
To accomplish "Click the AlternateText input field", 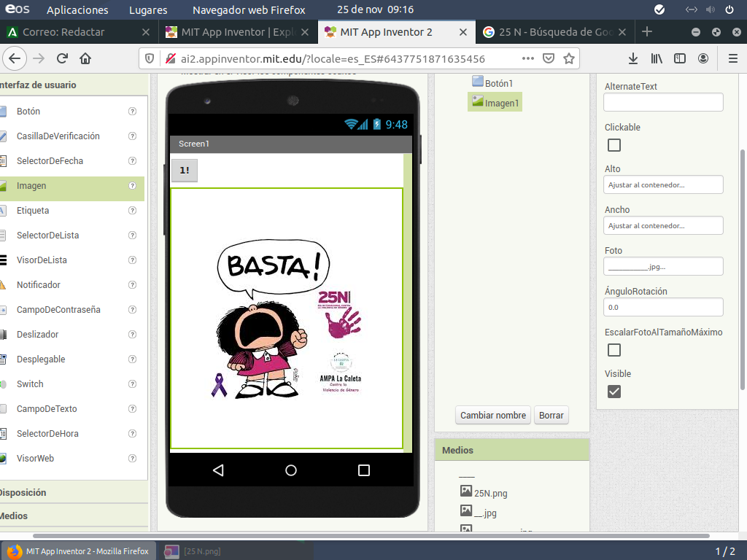I will point(663,102).
